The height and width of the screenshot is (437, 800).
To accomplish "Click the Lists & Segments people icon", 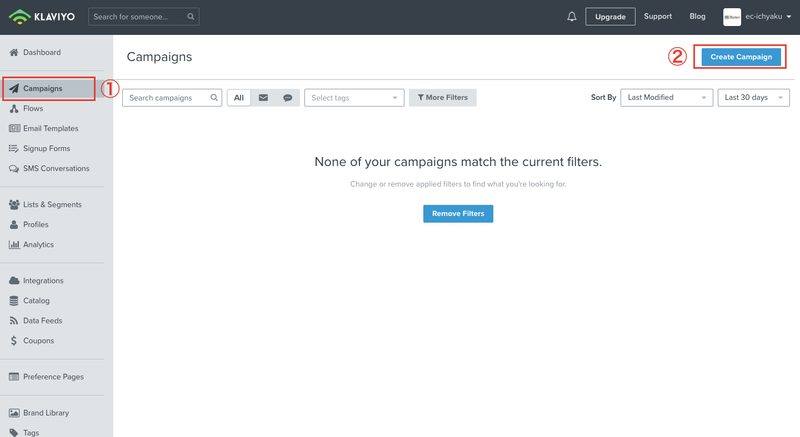I will tap(14, 204).
